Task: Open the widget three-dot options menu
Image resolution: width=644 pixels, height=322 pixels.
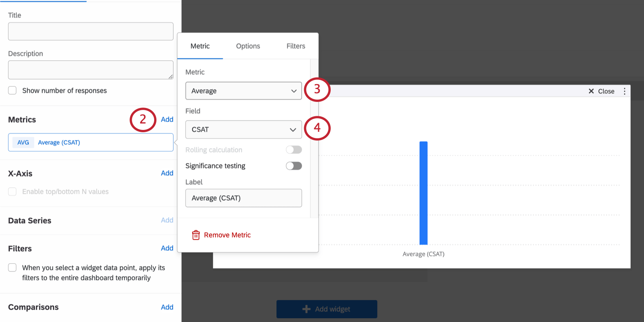Action: (x=625, y=91)
